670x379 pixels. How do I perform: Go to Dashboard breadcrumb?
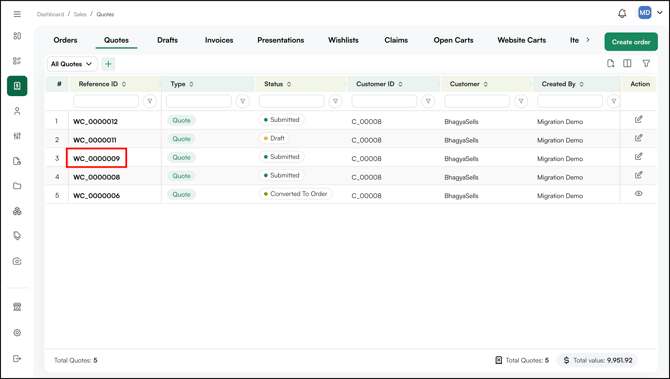click(x=50, y=14)
